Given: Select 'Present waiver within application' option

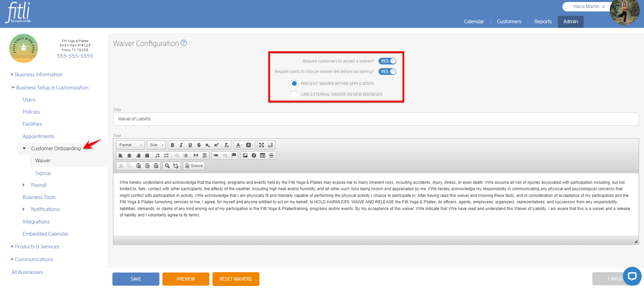Looking at the screenshot, I should 294,83.
